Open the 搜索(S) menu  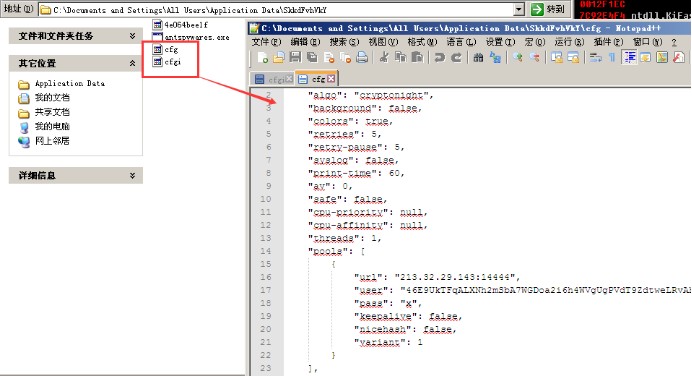344,42
